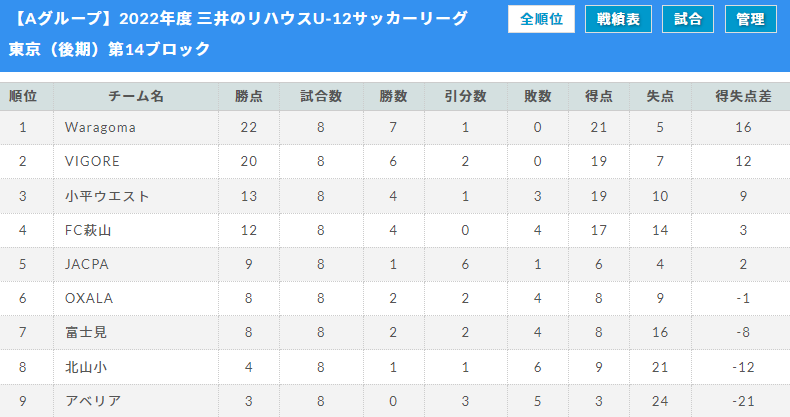Screen dimensions: 790x417
Task: Select the 全順位 tab
Action: pyautogui.click(x=541, y=20)
